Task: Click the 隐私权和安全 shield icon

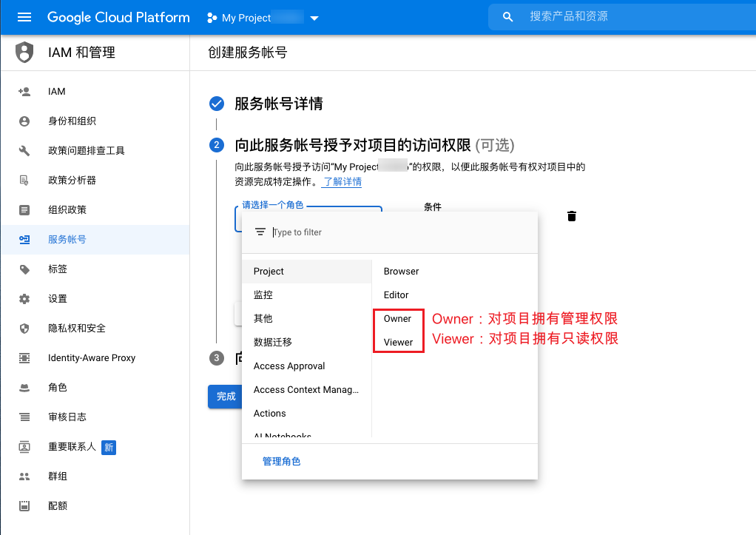Action: 24,329
